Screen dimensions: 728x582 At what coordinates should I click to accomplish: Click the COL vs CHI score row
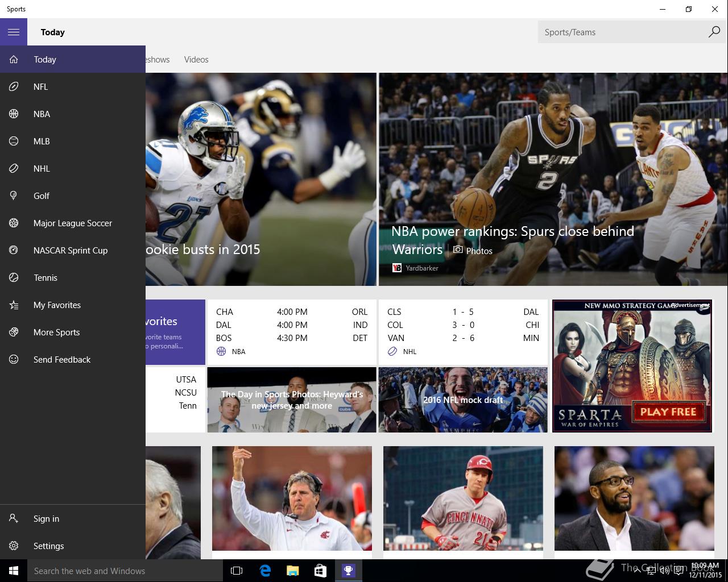pyautogui.click(x=463, y=325)
